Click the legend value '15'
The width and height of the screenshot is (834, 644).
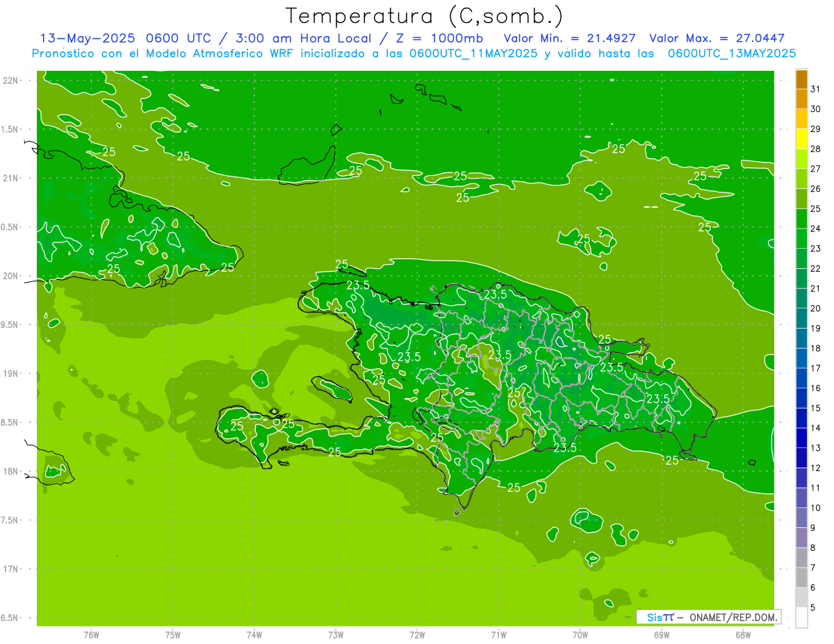[816, 408]
